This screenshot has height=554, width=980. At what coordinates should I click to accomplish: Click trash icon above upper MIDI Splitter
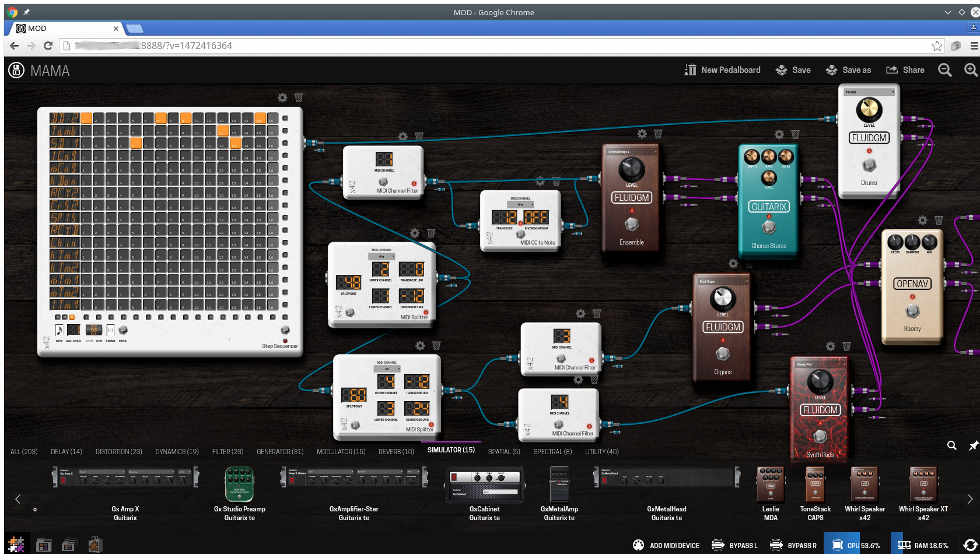coord(431,233)
